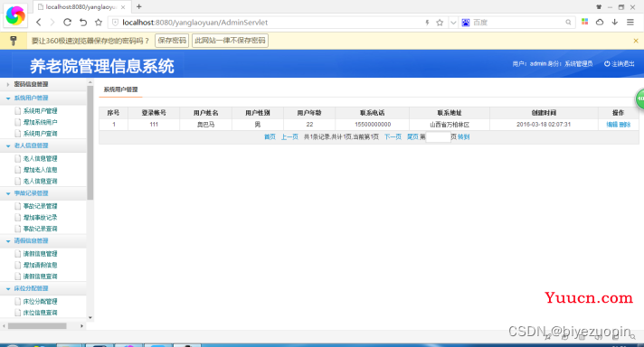Click the 删除 link for user 奥巴马
Viewport: 644px width, 347px height.
(x=624, y=125)
